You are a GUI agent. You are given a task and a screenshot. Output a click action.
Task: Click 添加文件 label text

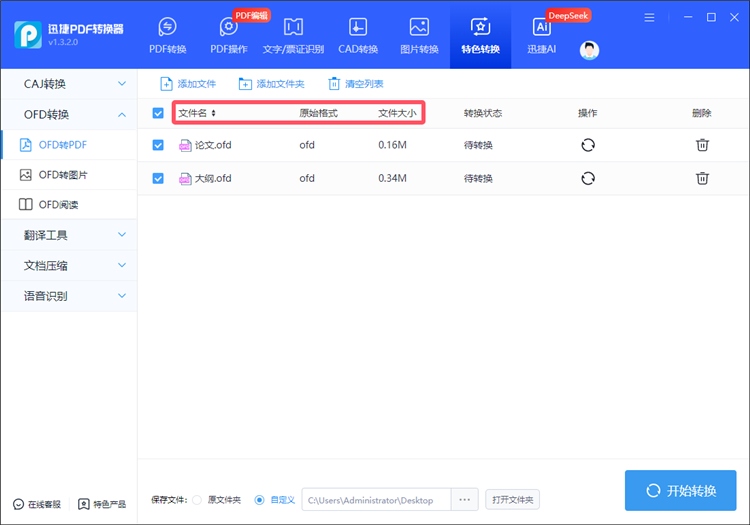(x=197, y=84)
